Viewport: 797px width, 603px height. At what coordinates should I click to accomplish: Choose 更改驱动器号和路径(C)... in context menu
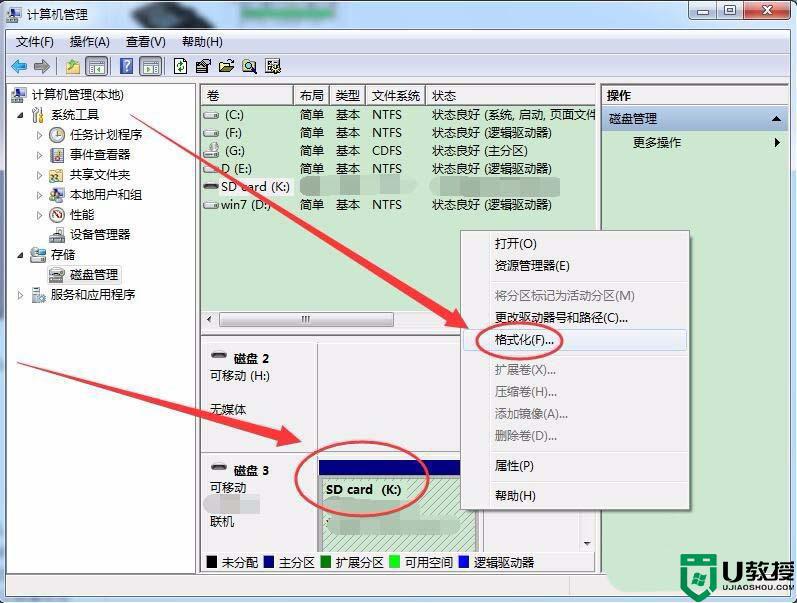[x=574, y=317]
